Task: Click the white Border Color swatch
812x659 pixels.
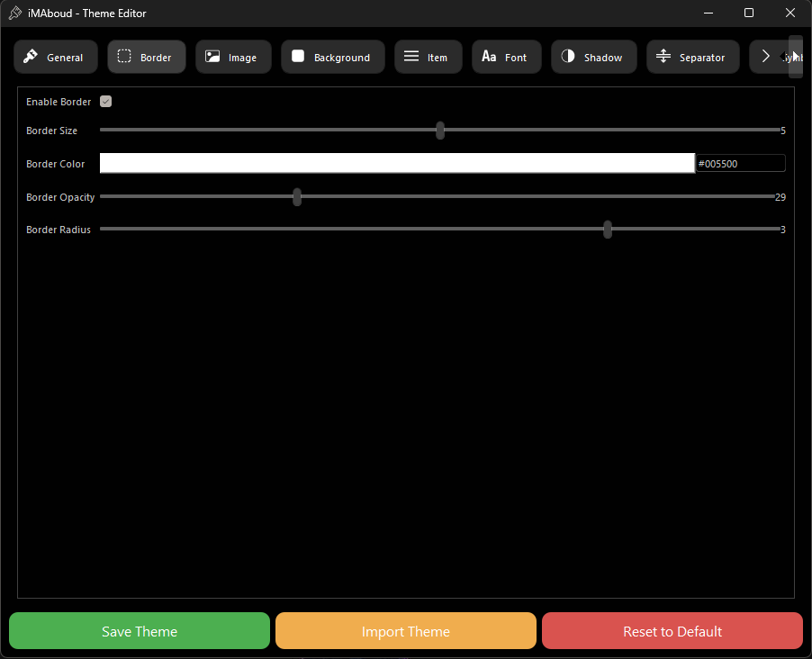Action: pyautogui.click(x=396, y=162)
